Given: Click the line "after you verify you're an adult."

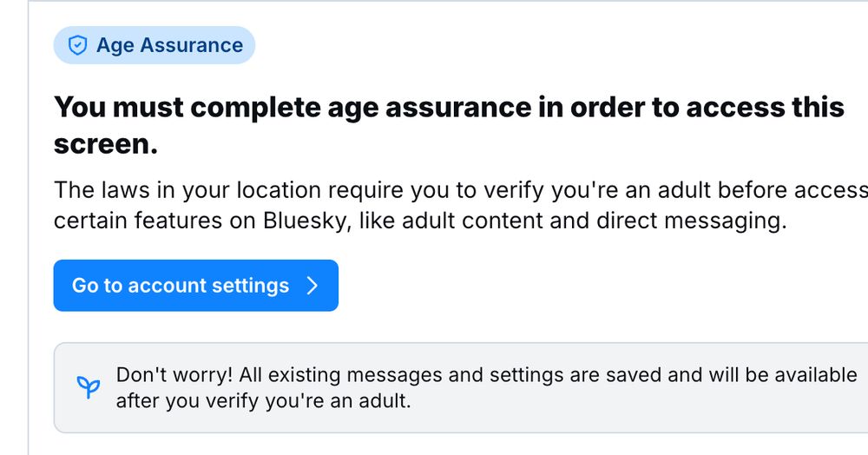Looking at the screenshot, I should [x=264, y=401].
